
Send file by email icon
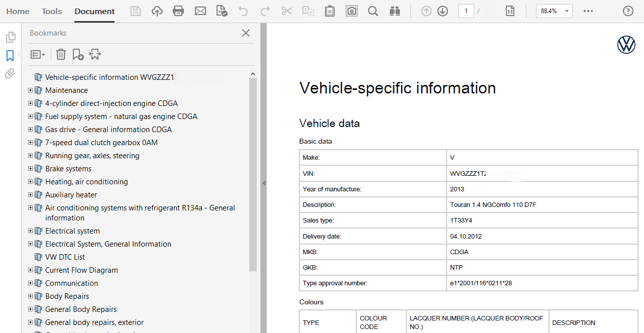click(200, 11)
